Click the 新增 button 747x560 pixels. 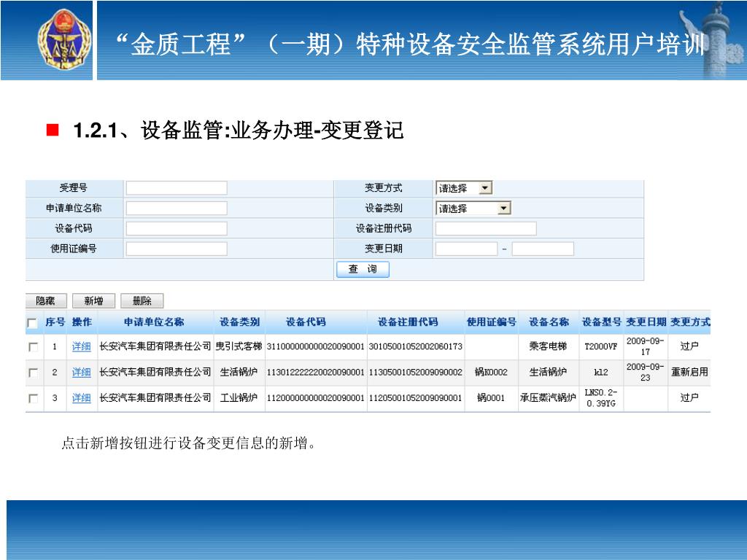(x=94, y=301)
